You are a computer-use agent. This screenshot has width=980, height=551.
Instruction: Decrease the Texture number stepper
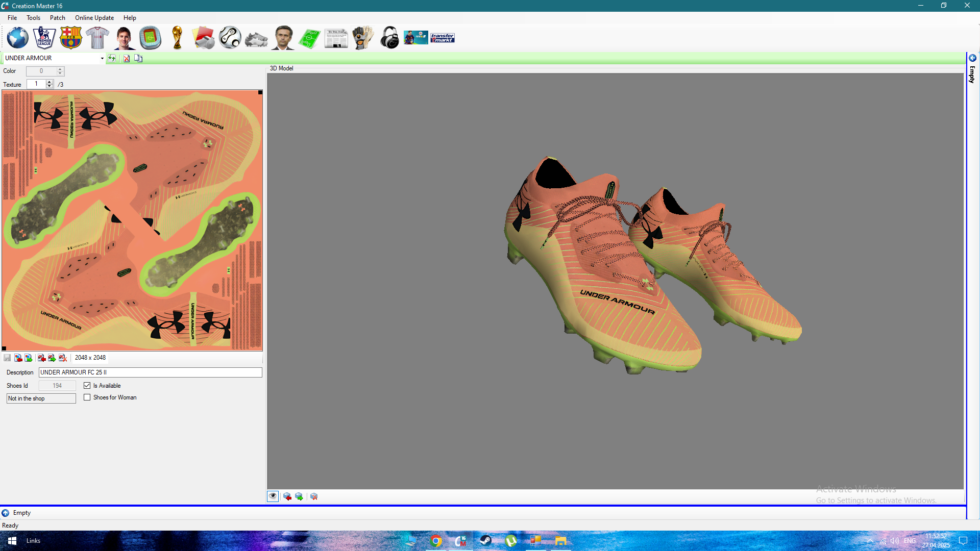50,86
